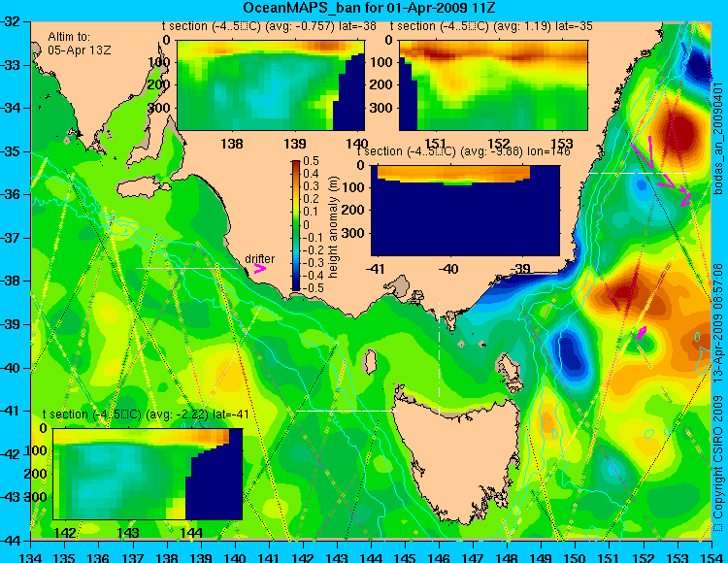The image size is (728, 563).
Task: Click the 150 longitude axis label
Action: click(576, 556)
